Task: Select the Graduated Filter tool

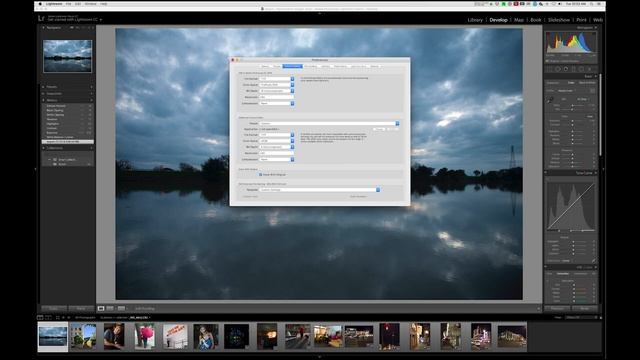Action: [573, 69]
